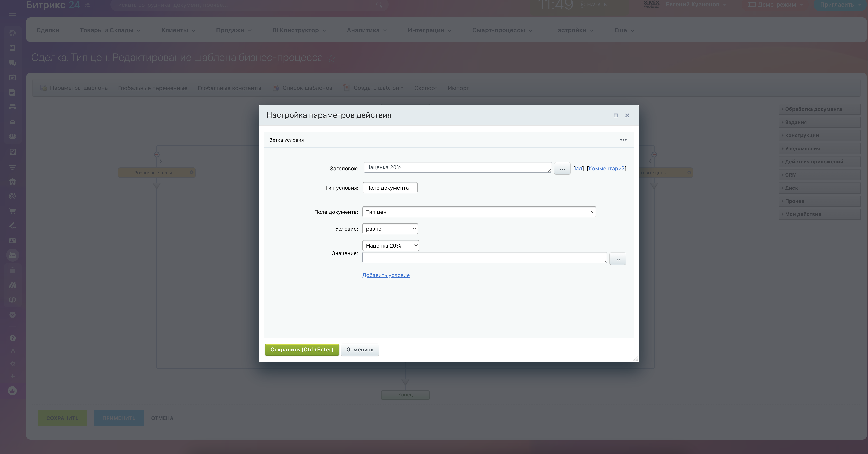The height and width of the screenshot is (454, 868).
Task: Open the Поле документа dropdown
Action: tap(479, 212)
